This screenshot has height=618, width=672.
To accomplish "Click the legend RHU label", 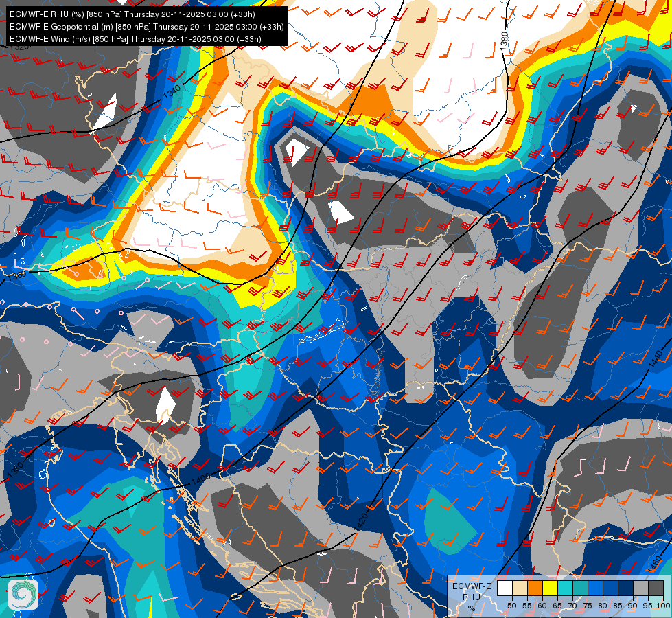I will (472, 597).
